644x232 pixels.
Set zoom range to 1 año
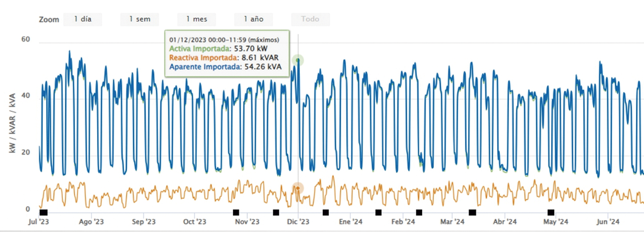pos(253,19)
